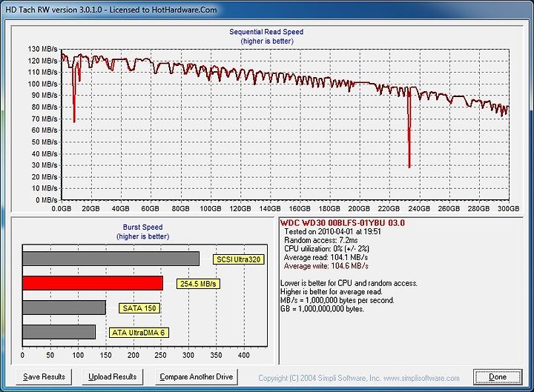Click the HD Tach RW title bar text
This screenshot has width=534, height=392.
click(111, 10)
